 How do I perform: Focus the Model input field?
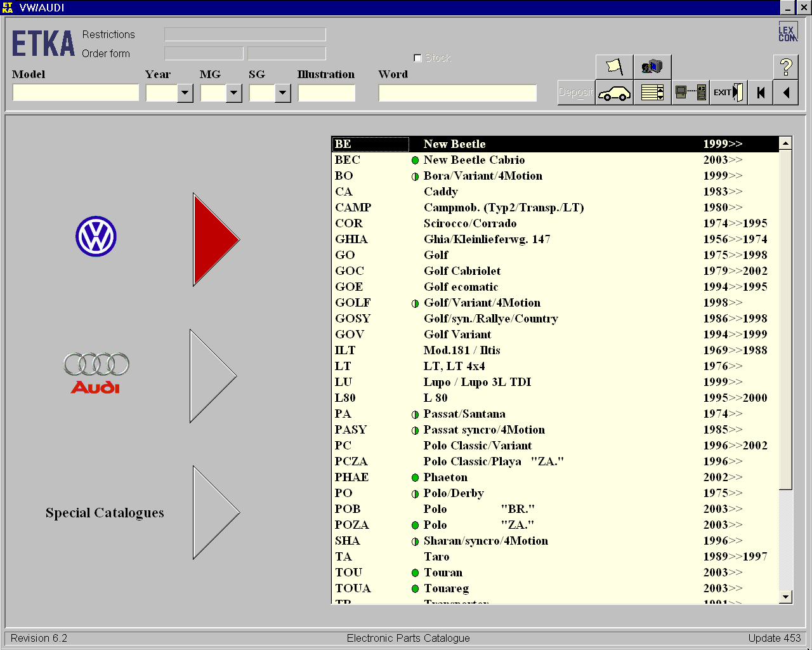tap(75, 93)
